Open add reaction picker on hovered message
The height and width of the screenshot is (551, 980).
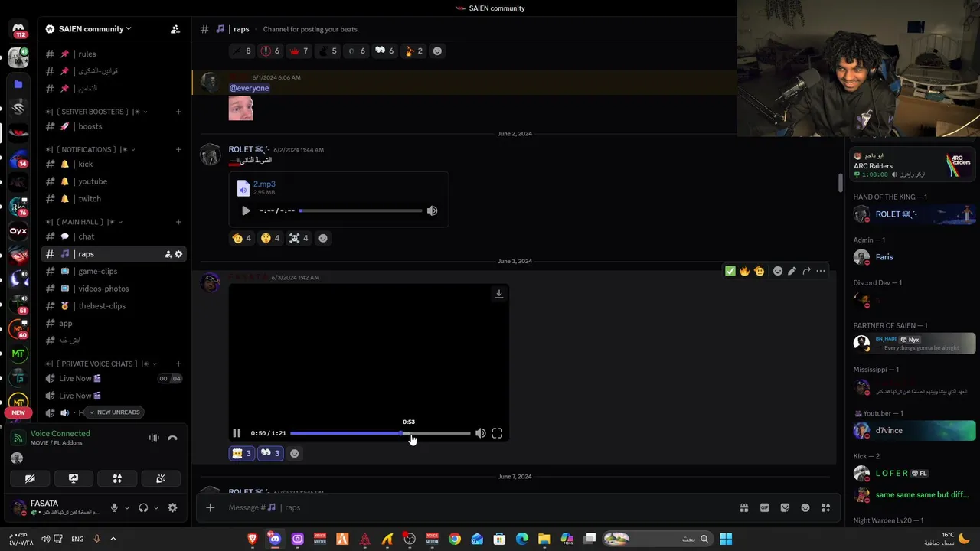point(778,271)
